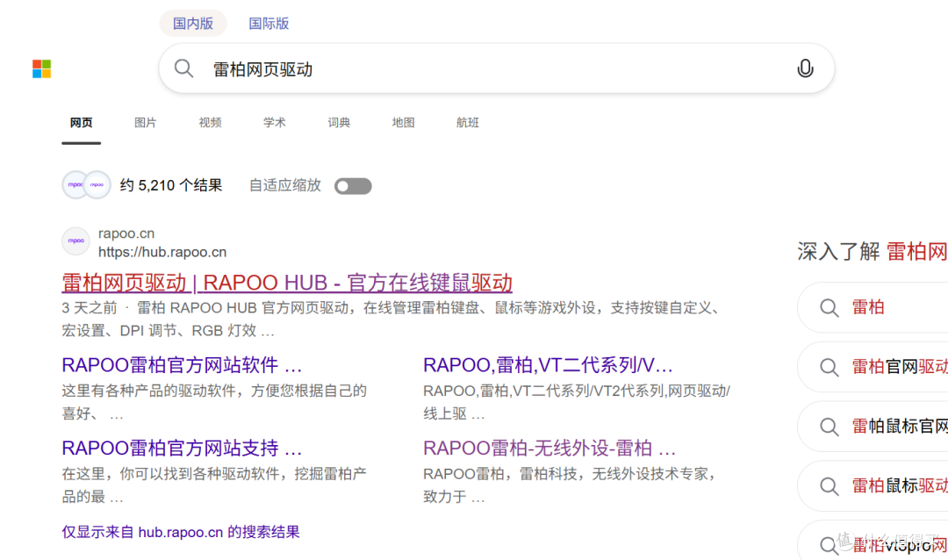Click the https://hub.rapoo.cn URL text

162,252
